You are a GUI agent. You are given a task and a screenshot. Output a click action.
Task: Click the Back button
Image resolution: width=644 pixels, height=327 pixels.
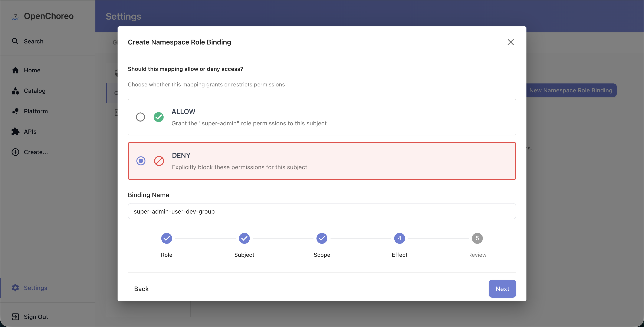pos(141,289)
